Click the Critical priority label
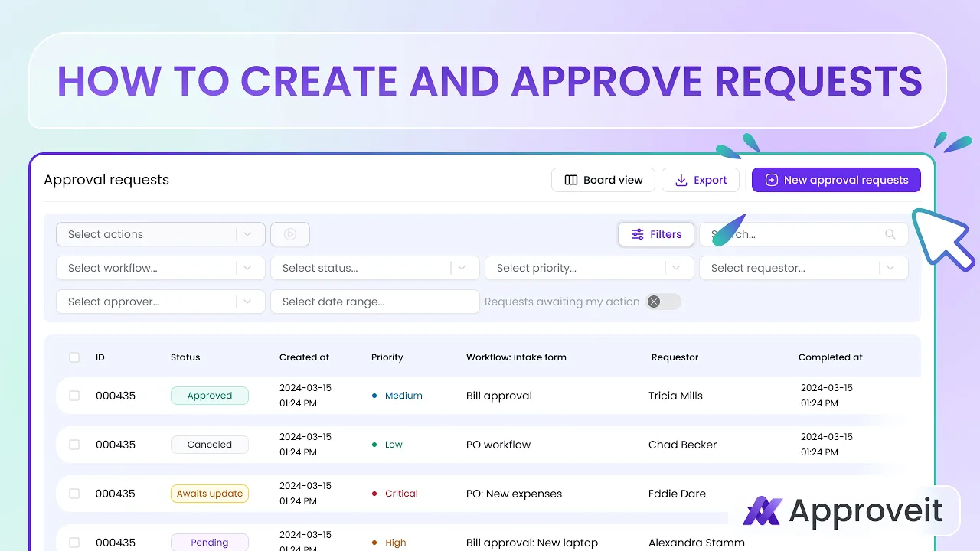Viewport: 980px width, 551px height. point(401,494)
